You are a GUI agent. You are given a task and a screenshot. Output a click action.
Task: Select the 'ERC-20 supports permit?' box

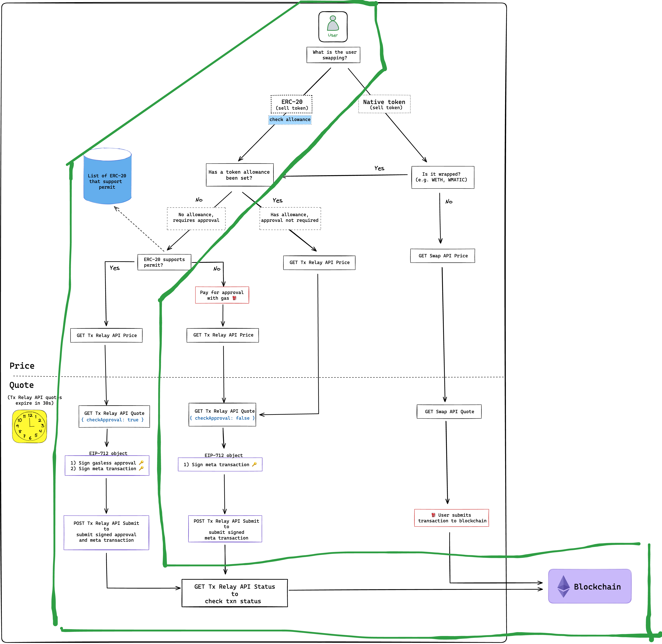(x=164, y=262)
